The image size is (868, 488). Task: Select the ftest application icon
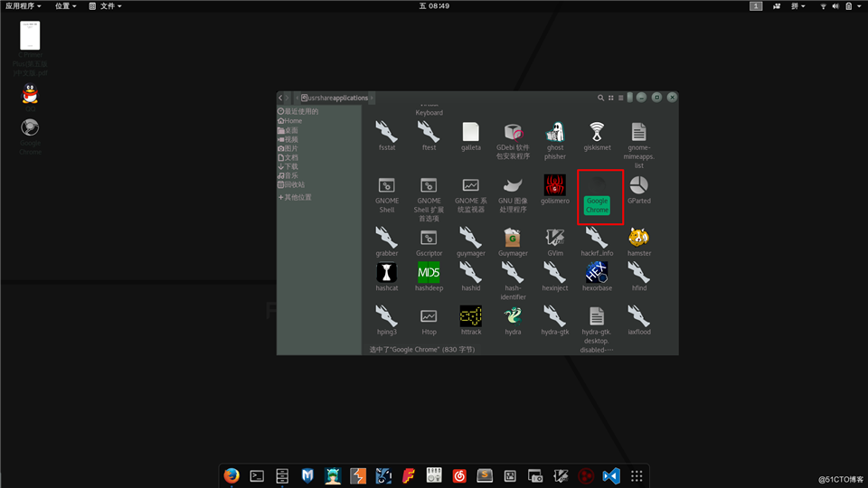[429, 132]
